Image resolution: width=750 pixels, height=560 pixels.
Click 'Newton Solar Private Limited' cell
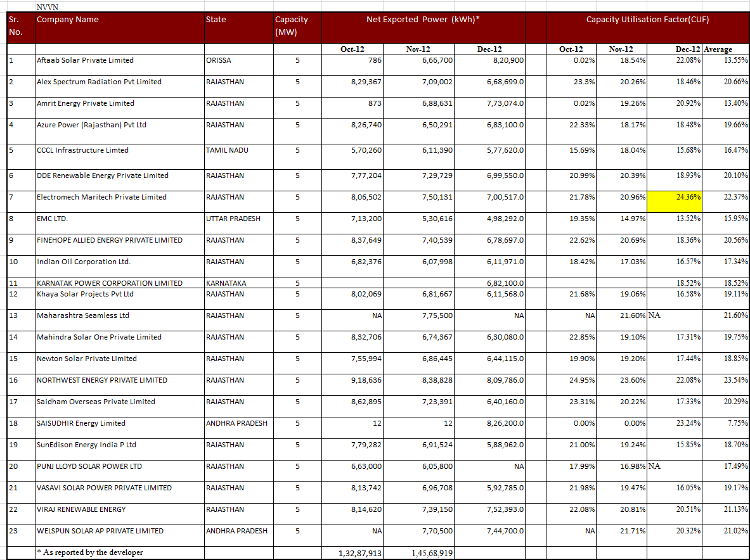click(120, 362)
